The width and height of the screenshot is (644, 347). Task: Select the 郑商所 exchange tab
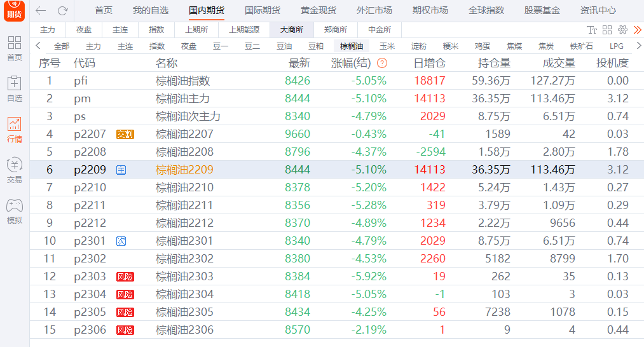(335, 30)
